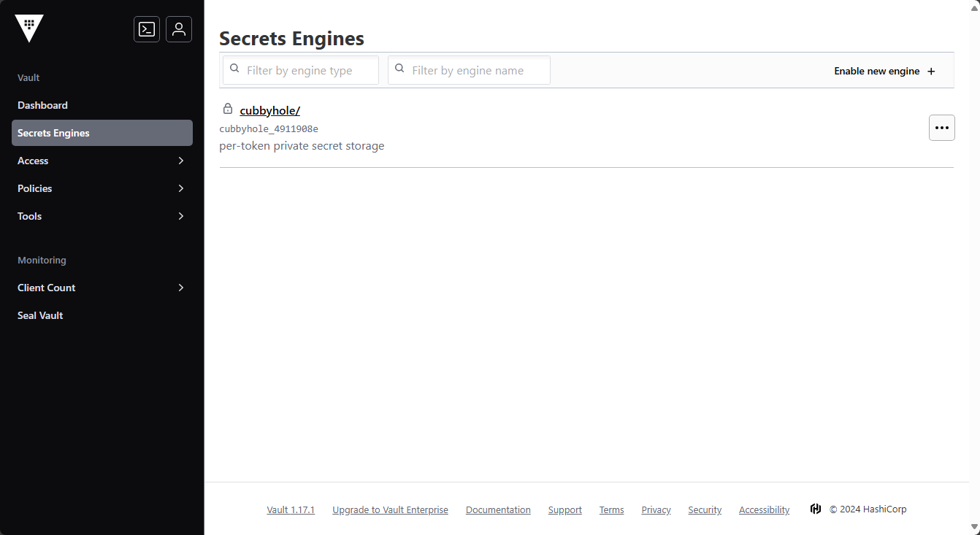
Task: Click the Vault section label in sidebar
Action: tap(28, 77)
